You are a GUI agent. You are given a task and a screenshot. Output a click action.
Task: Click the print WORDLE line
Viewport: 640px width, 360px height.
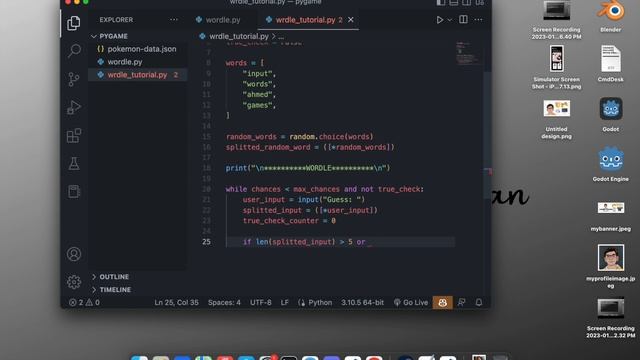click(308, 168)
